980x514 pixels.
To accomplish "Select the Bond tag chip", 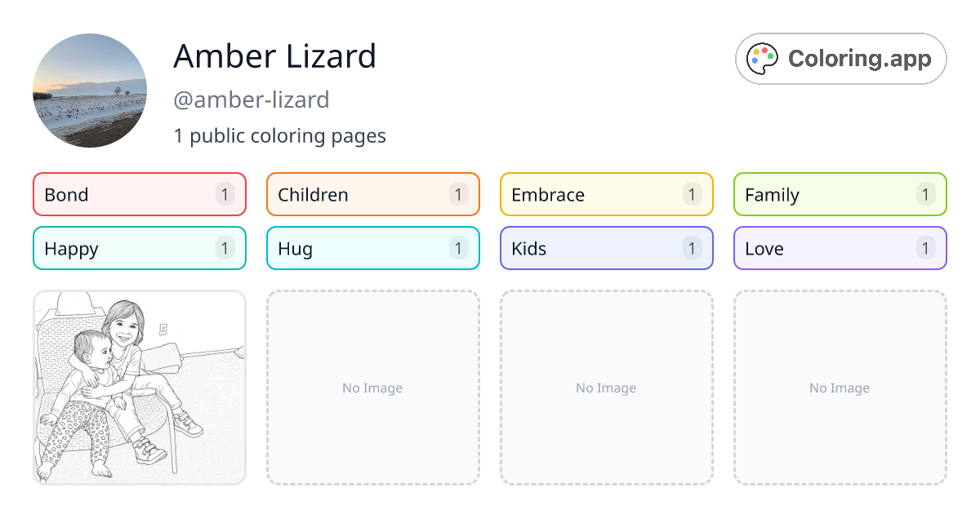I will point(139,194).
